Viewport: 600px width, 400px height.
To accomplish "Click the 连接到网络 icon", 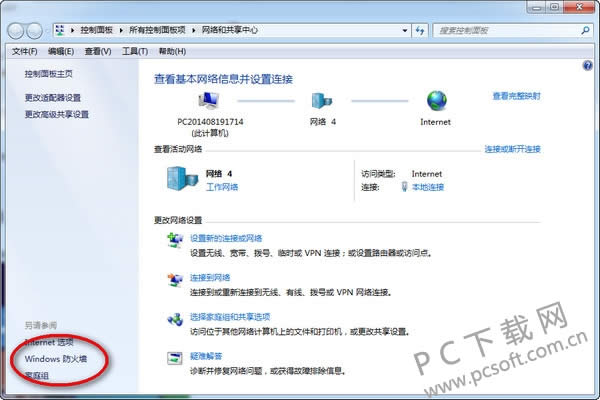I will point(175,279).
